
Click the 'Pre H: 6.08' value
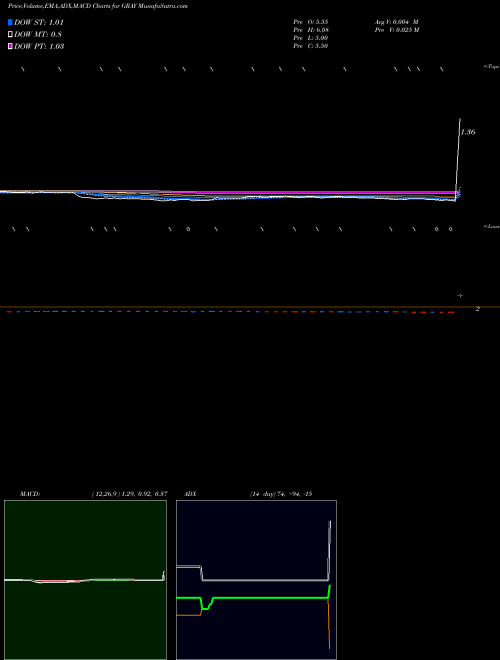pos(311,30)
